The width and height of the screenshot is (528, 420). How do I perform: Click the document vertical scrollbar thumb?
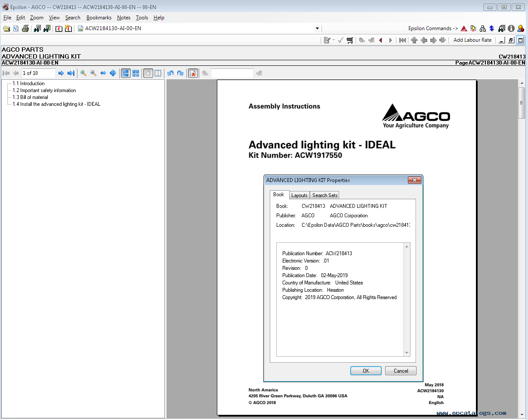pos(522,103)
